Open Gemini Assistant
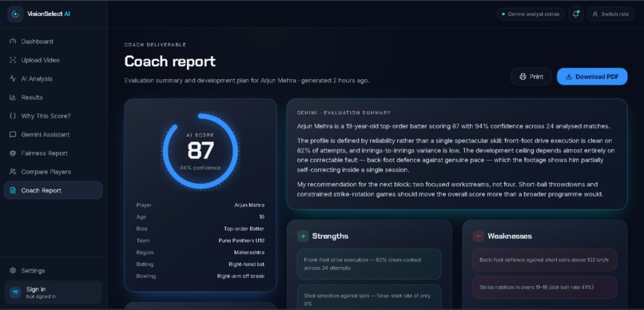The width and height of the screenshot is (644, 310). pos(53,135)
